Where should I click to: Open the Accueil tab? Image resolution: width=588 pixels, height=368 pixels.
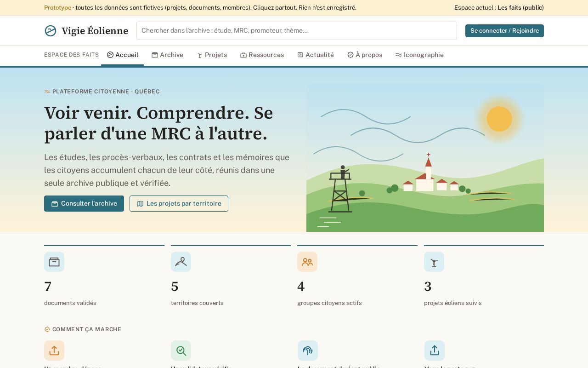point(123,55)
